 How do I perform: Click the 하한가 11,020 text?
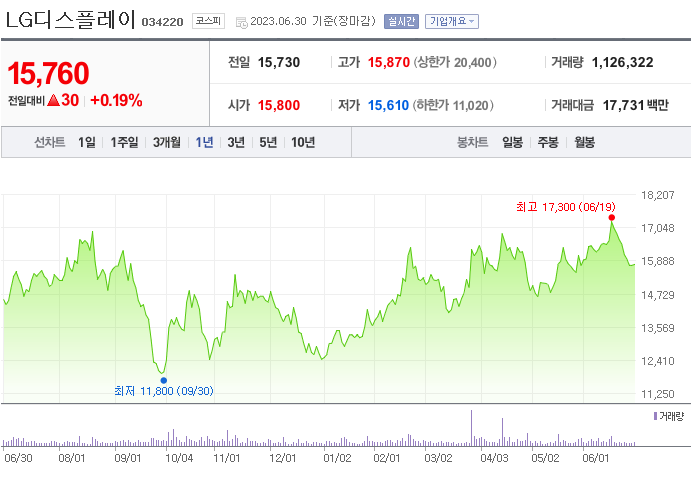[x=453, y=105]
